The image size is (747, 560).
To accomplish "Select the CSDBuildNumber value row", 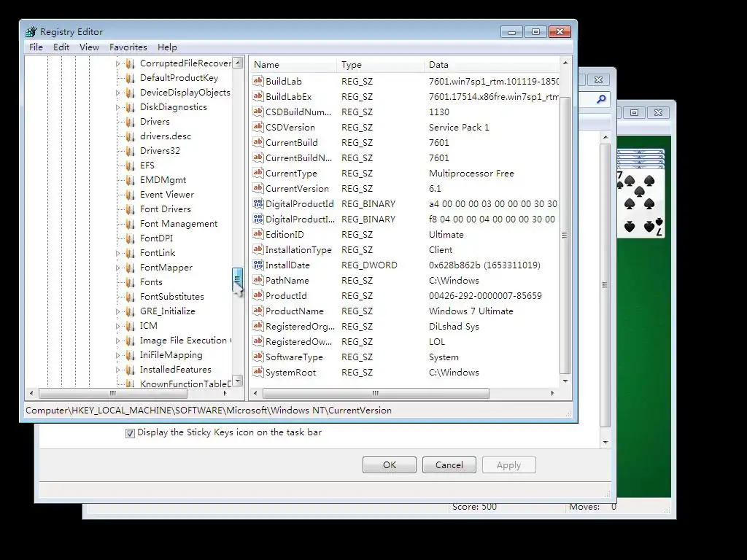I will point(404,112).
